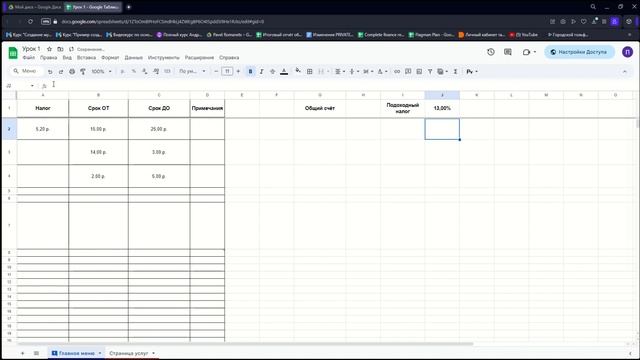Open text rotation dropdown
The image size is (640, 360).
pyautogui.click(x=382, y=71)
